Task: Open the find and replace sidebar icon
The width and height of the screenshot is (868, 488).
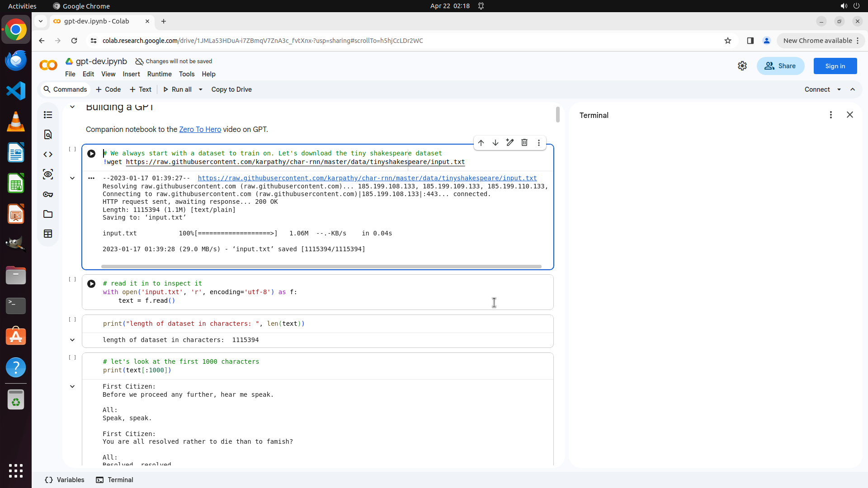Action: tap(48, 135)
